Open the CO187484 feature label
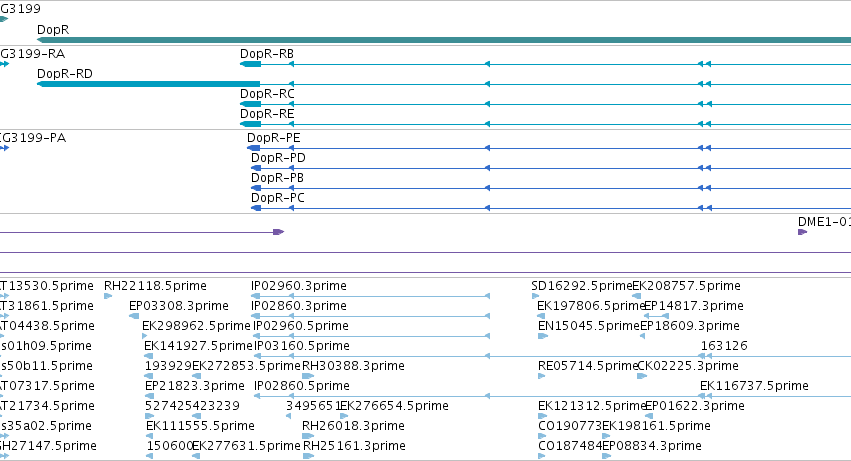851x461 pixels. coord(570,446)
